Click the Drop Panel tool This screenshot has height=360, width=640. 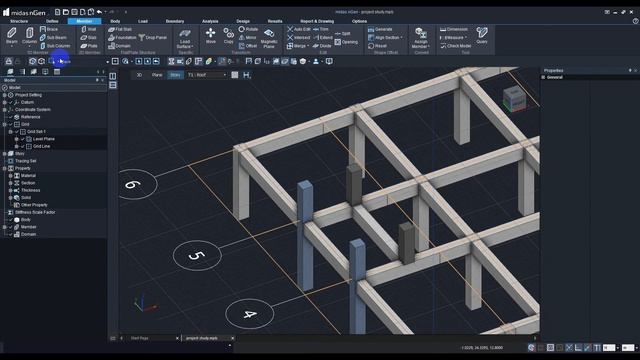tap(153, 38)
